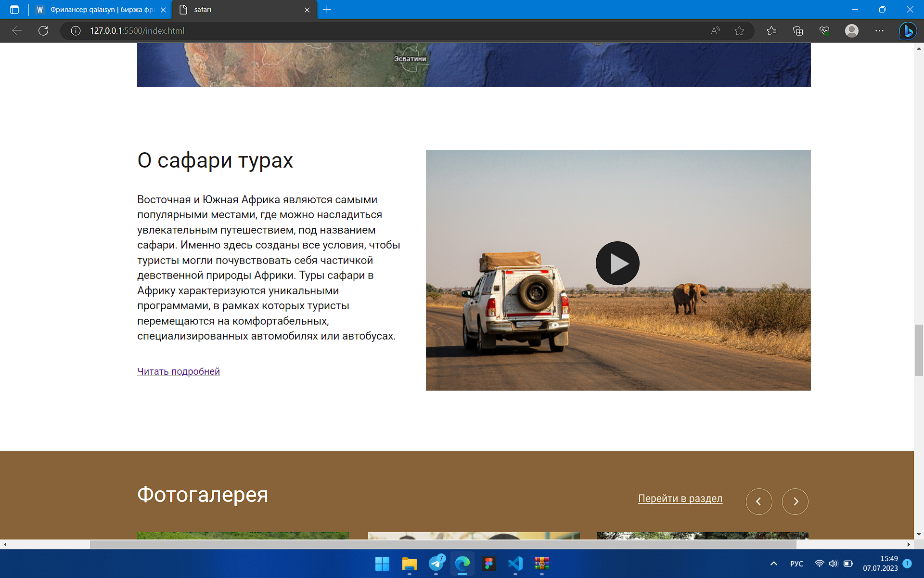Go back to previous page
The height and width of the screenshot is (578, 924).
pyautogui.click(x=17, y=31)
